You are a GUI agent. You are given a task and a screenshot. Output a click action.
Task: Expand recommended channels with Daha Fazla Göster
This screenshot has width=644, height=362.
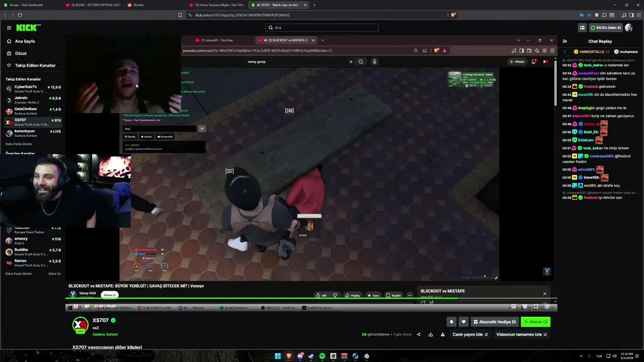[19, 274]
